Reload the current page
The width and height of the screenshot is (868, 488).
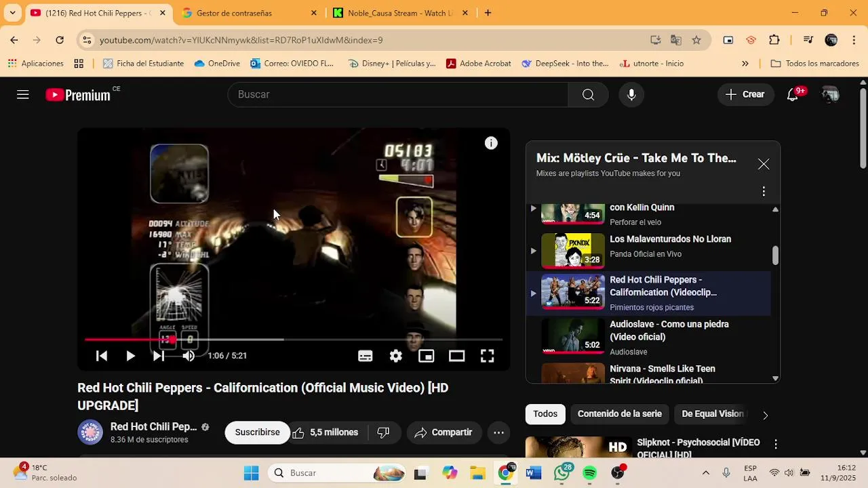pyautogui.click(x=60, y=40)
